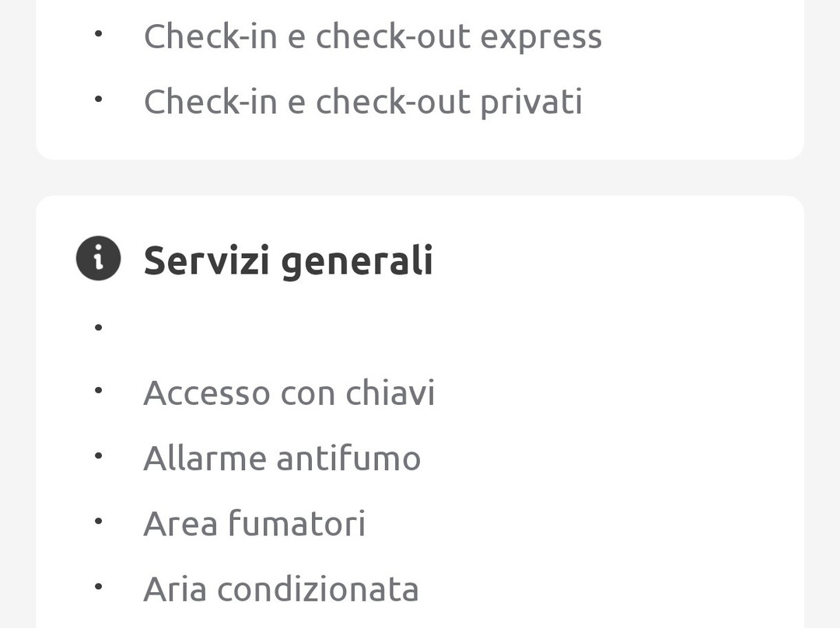This screenshot has width=840, height=628.
Task: Click the info icon beside Servizi generali
Action: 98,259
